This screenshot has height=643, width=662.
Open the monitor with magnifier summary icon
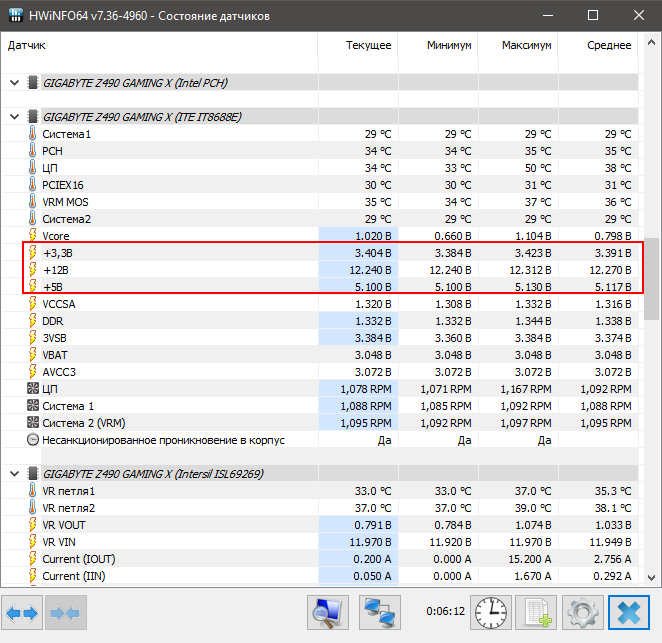[327, 612]
